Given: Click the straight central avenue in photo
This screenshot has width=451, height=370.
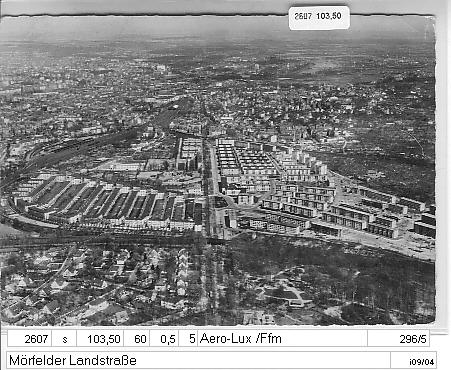Looking at the screenshot, I should [x=210, y=200].
